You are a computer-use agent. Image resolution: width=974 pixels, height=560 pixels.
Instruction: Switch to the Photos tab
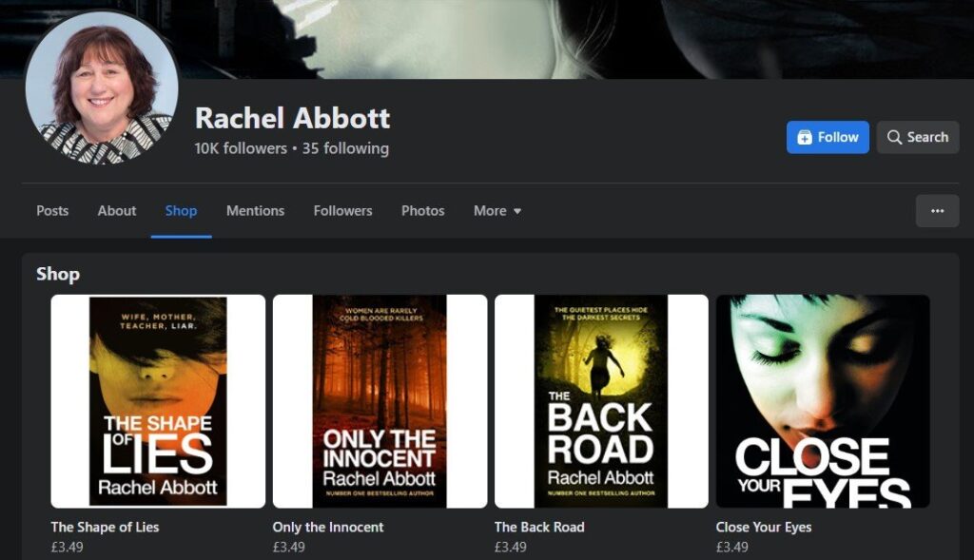point(422,210)
